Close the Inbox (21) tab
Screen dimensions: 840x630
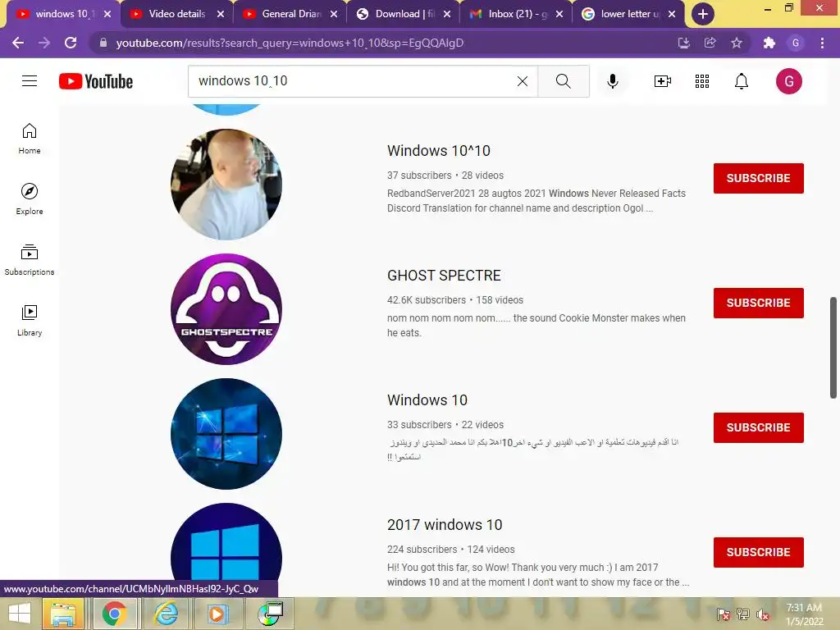[559, 14]
